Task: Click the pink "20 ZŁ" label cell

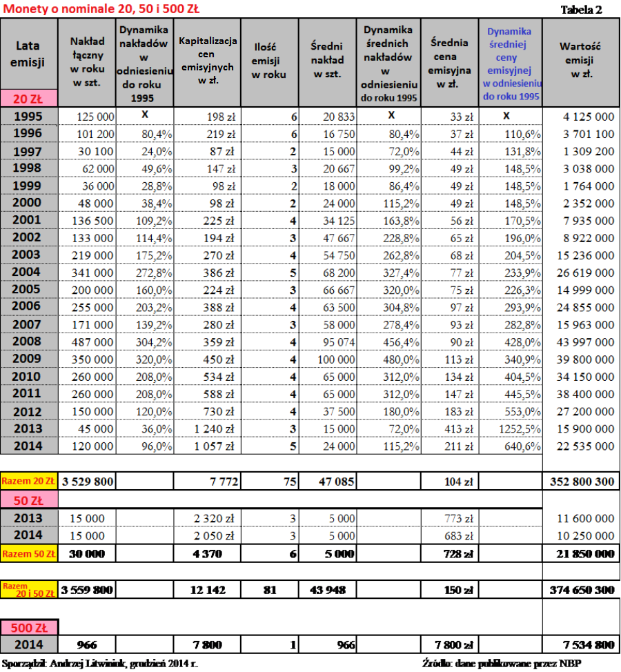Action: (29, 99)
